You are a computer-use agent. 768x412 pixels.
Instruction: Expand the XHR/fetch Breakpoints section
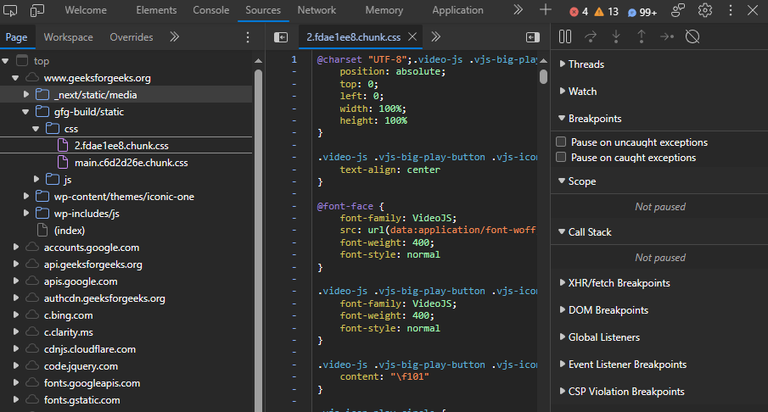tap(619, 283)
